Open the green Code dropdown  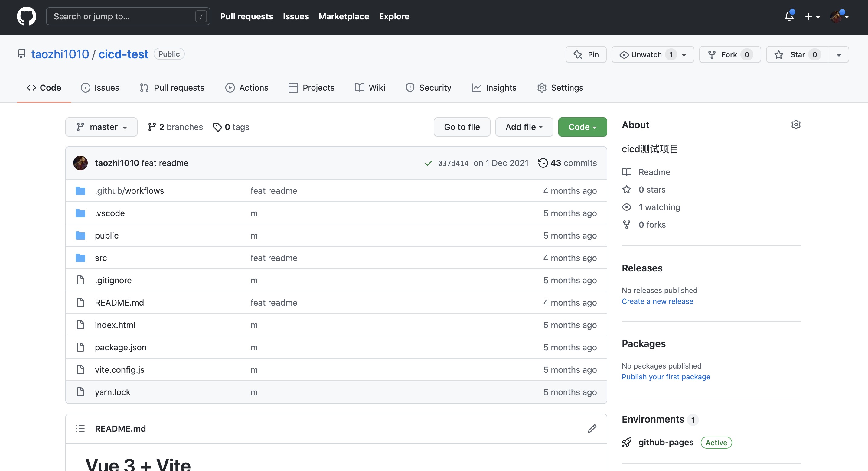[x=582, y=127]
